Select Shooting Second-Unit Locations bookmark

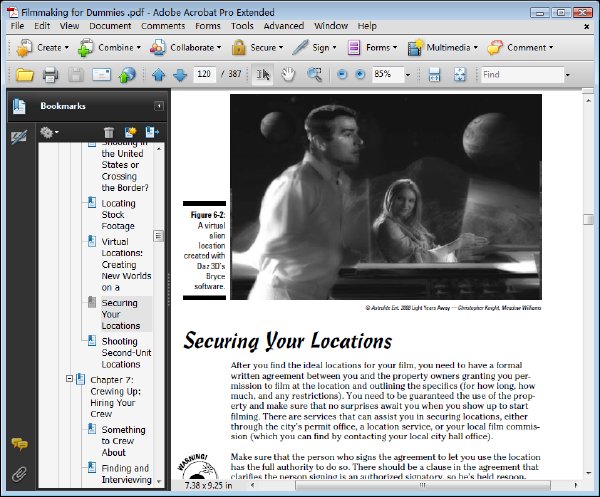click(x=126, y=352)
